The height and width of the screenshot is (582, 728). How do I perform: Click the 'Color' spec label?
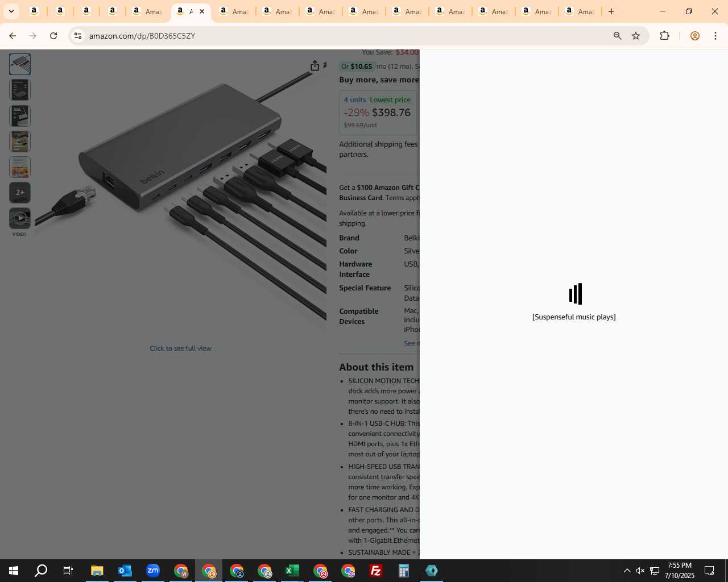click(348, 251)
